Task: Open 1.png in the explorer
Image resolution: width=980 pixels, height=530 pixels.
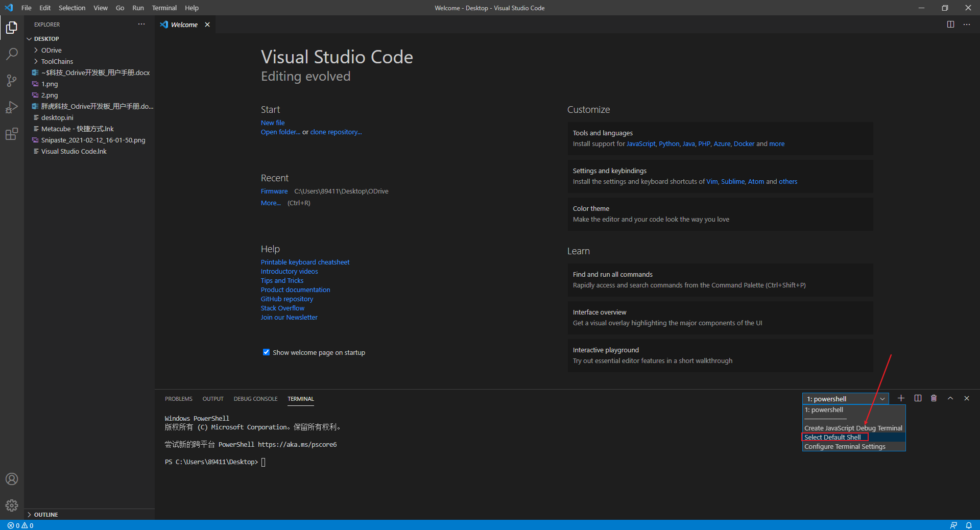Action: coord(89,84)
